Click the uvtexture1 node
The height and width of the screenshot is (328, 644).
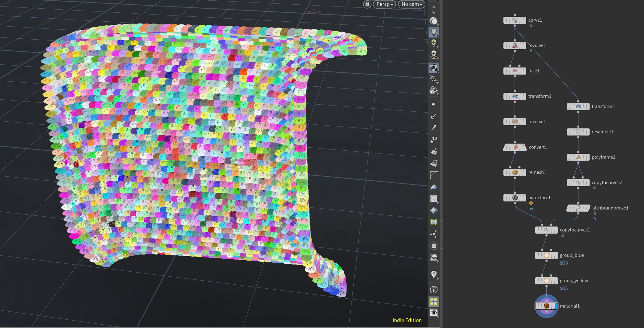[x=515, y=198]
